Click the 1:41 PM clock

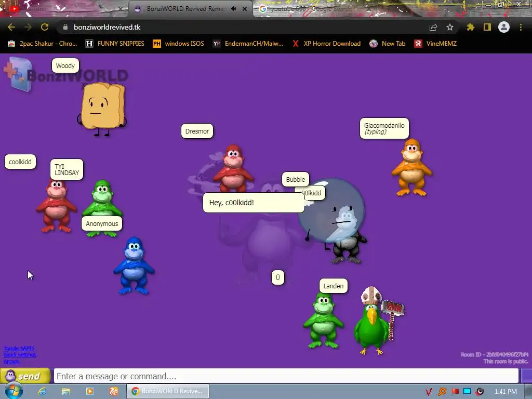(506, 392)
